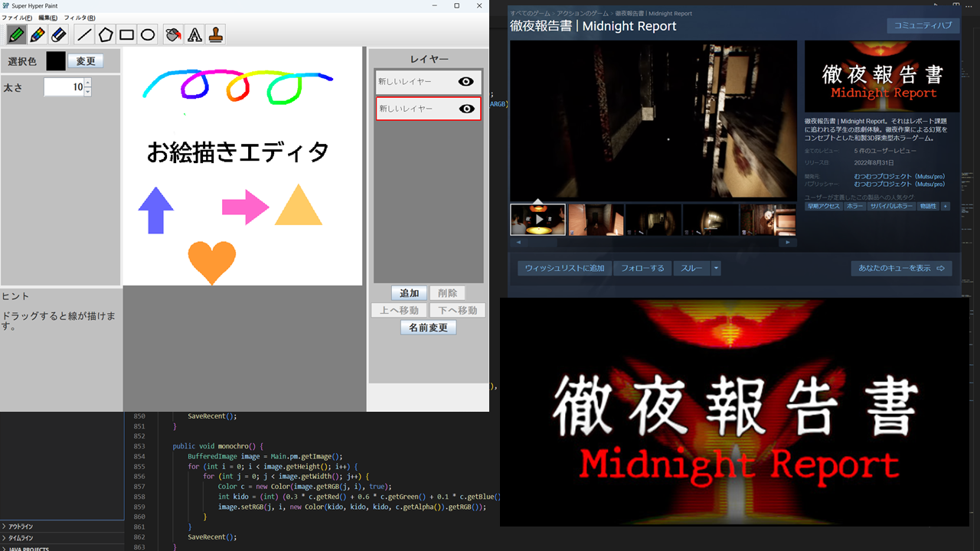Screen dimensions: 980x551
Task: Click the サバイバルホラー tag
Action: [890, 206]
